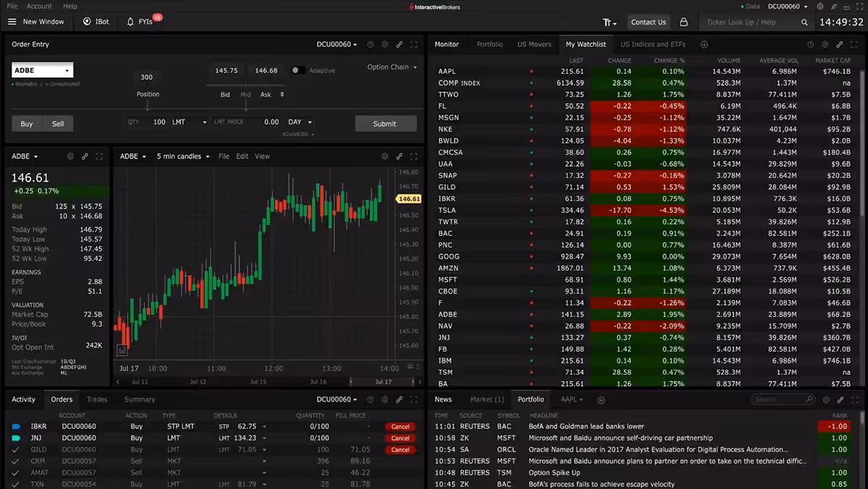Set limit price to Mid

click(x=246, y=95)
